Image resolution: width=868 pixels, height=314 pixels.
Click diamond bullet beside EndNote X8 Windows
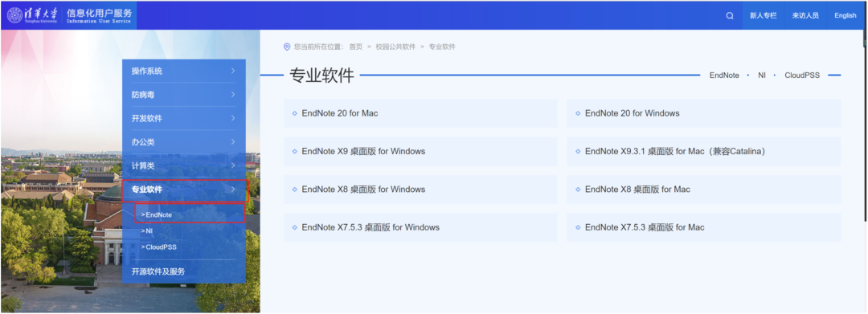[x=294, y=190]
